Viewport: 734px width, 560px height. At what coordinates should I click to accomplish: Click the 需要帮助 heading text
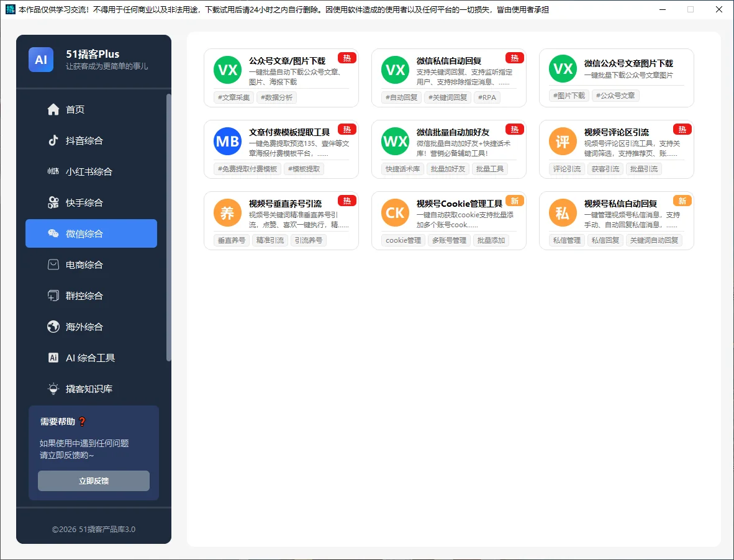[57, 422]
